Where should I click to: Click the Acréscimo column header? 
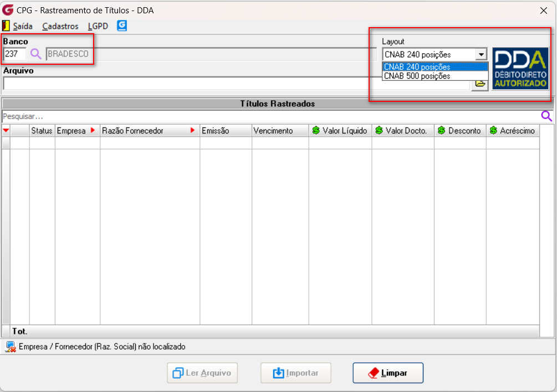click(x=513, y=131)
